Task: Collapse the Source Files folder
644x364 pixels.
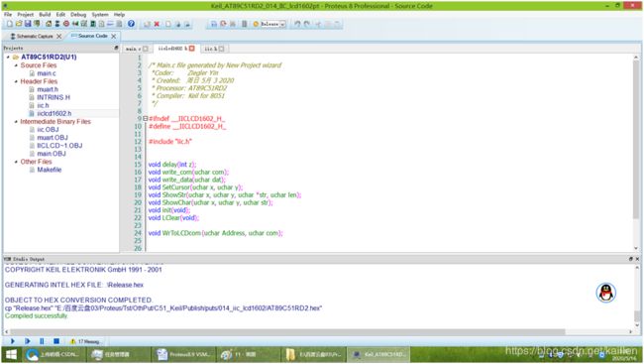Action: [x=16, y=65]
